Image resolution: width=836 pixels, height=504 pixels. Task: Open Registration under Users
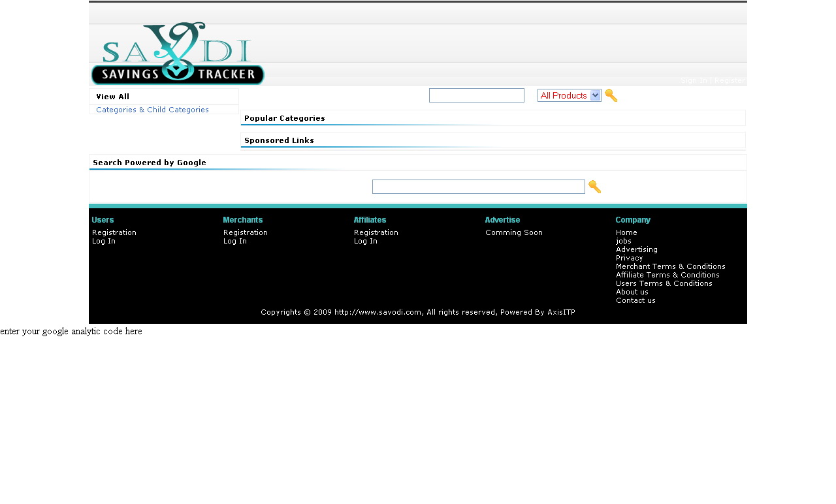click(x=114, y=232)
